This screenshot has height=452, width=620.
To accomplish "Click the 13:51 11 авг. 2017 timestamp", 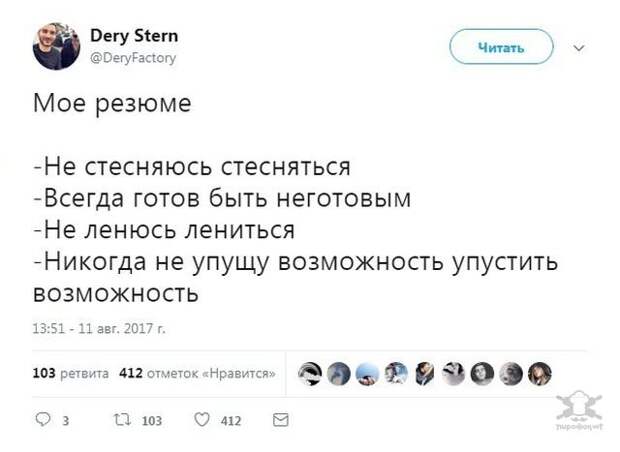I will [x=99, y=328].
